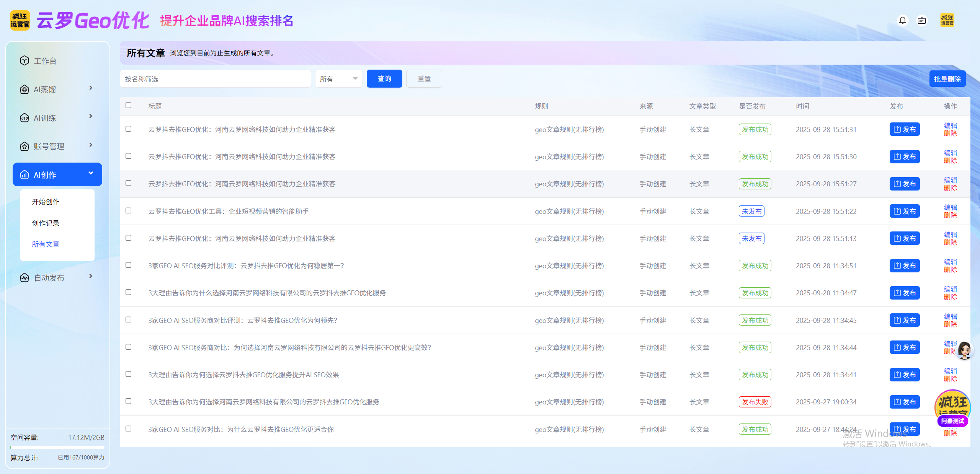Click the 自动发布 sidebar icon
This screenshot has height=474, width=980.
[24, 278]
